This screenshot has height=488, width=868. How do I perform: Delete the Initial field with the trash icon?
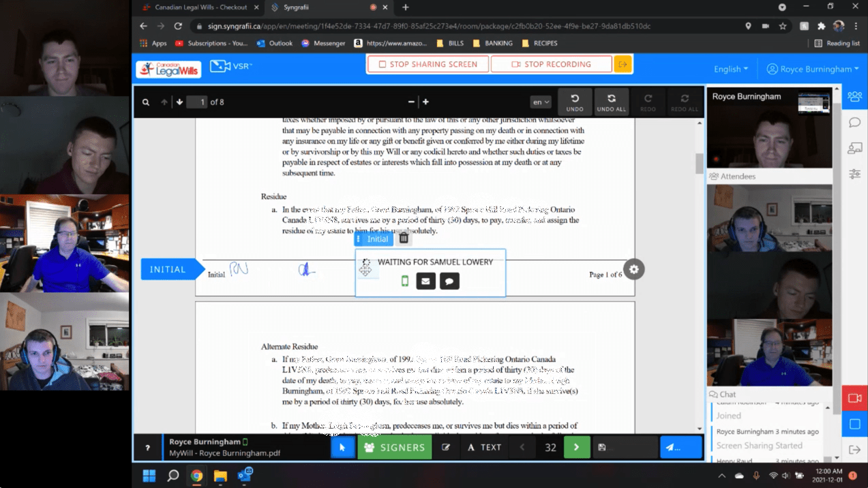404,239
